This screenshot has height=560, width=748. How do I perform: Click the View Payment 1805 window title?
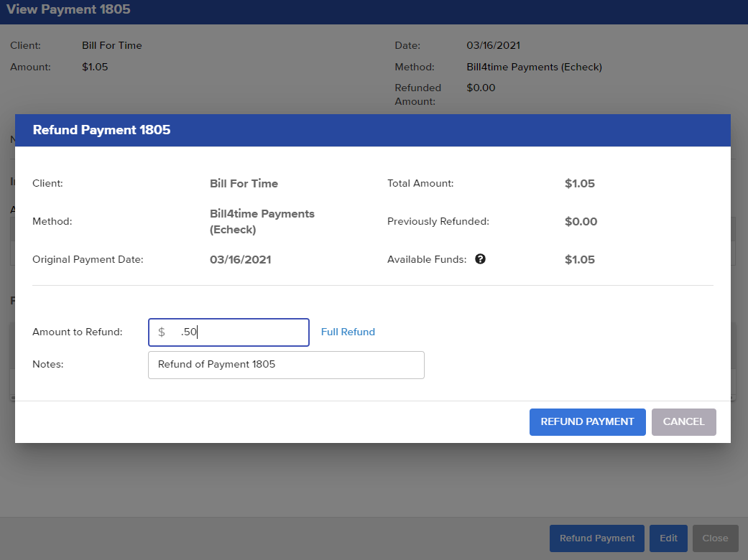point(68,9)
